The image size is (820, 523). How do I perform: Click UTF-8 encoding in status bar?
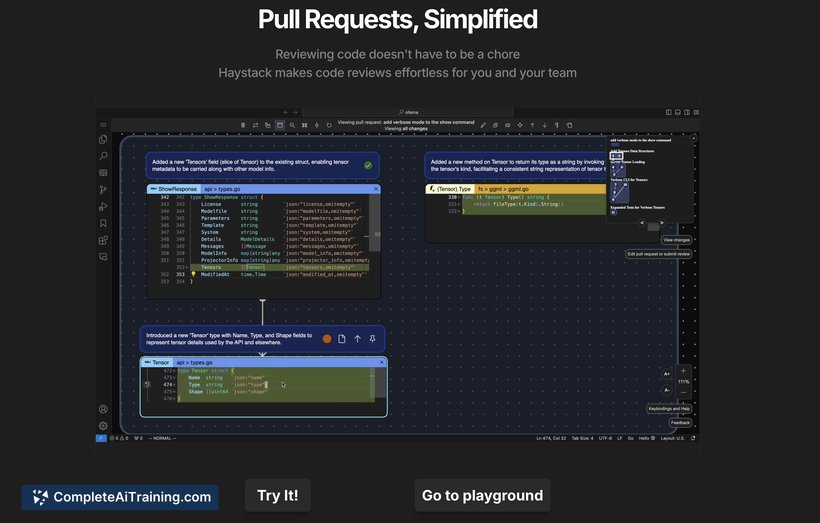605,438
